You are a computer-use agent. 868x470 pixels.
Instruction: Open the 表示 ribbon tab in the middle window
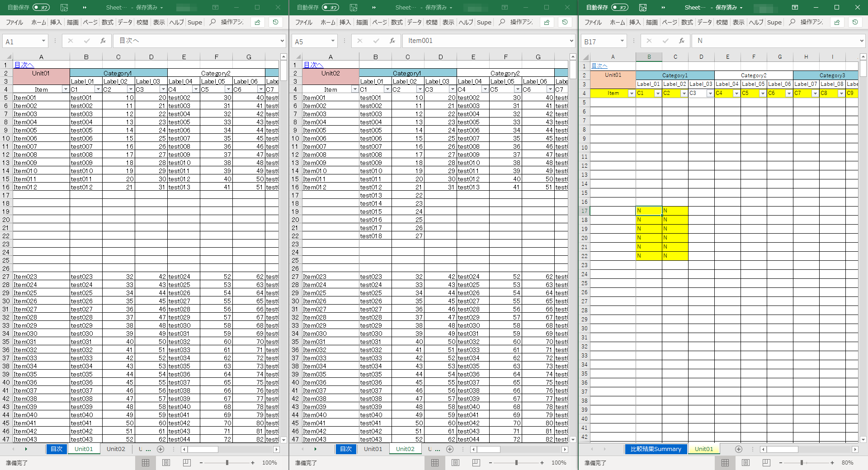click(x=448, y=22)
